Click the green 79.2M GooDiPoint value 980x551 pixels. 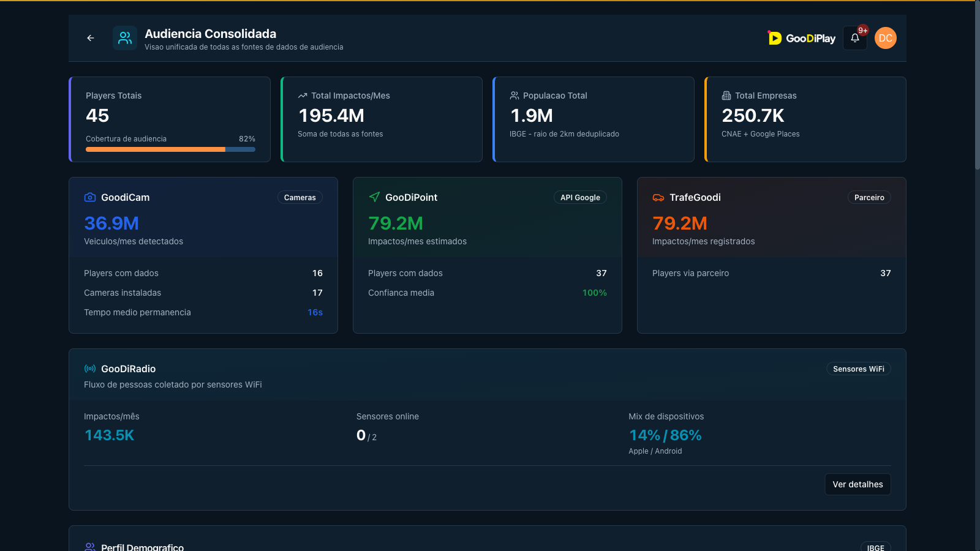pyautogui.click(x=396, y=223)
